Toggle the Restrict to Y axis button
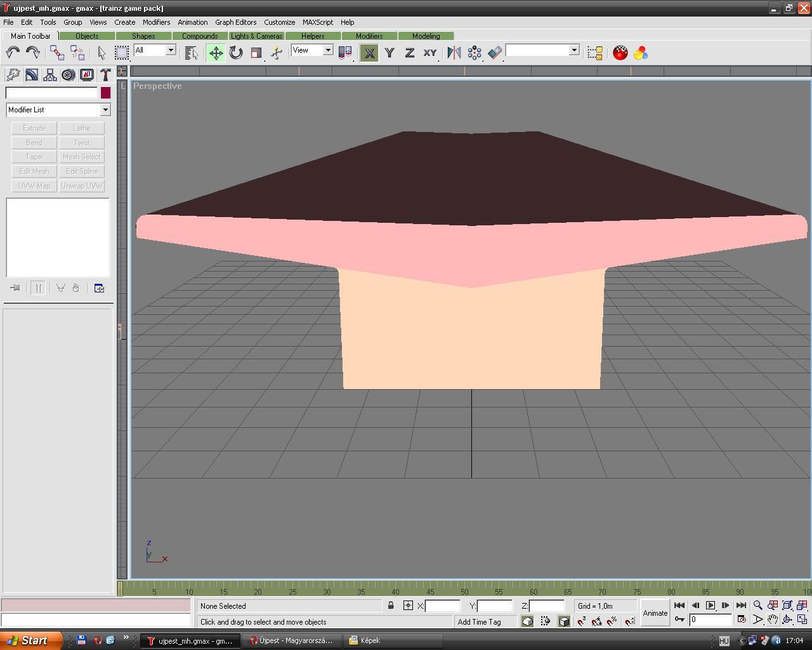812x650 pixels. 390,53
